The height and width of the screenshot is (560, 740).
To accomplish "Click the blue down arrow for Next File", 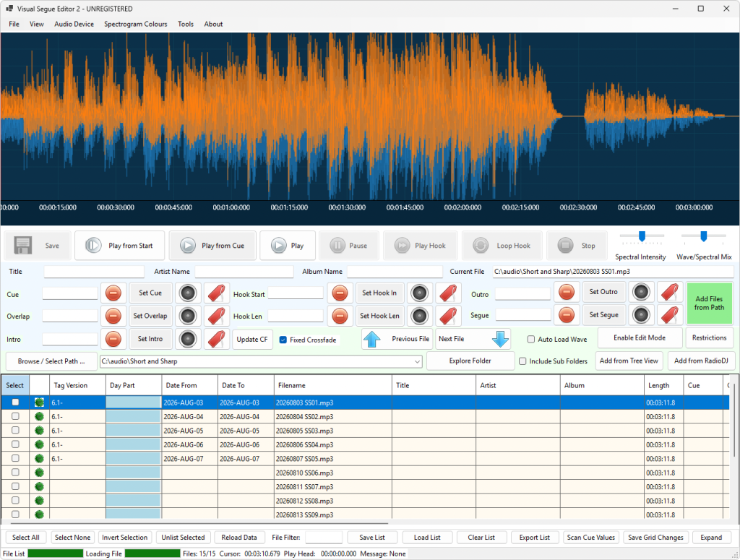I will click(500, 339).
